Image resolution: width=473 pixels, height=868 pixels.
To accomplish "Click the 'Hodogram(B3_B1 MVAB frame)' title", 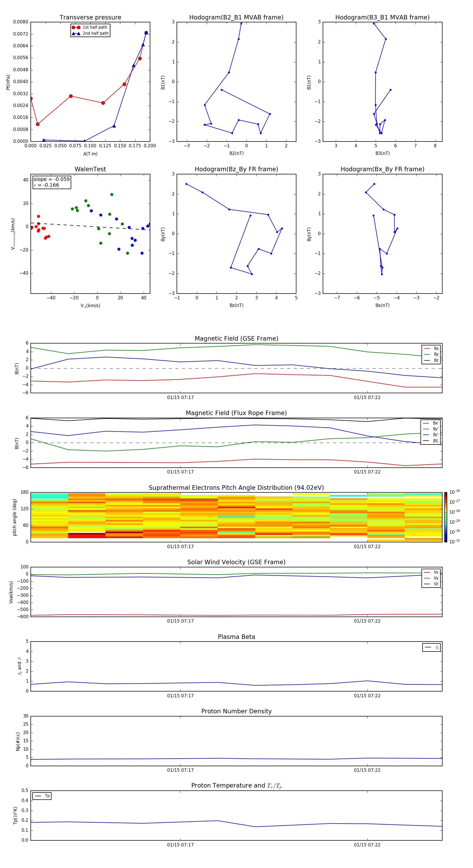I will 382,18.
